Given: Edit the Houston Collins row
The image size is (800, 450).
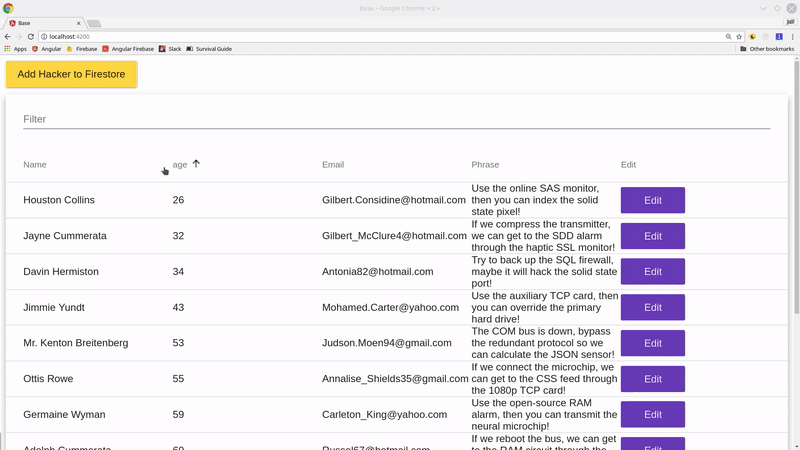Looking at the screenshot, I should pyautogui.click(x=652, y=200).
